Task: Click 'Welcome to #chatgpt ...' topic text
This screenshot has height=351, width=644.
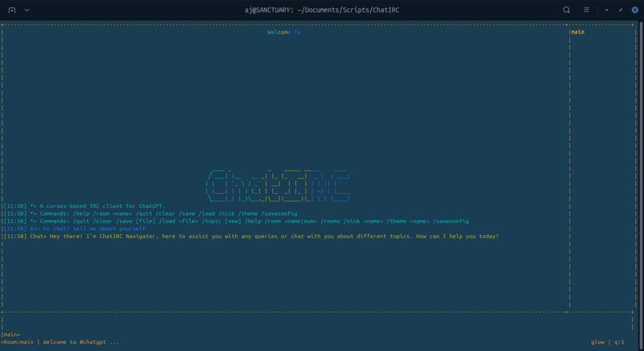Action: point(81,342)
